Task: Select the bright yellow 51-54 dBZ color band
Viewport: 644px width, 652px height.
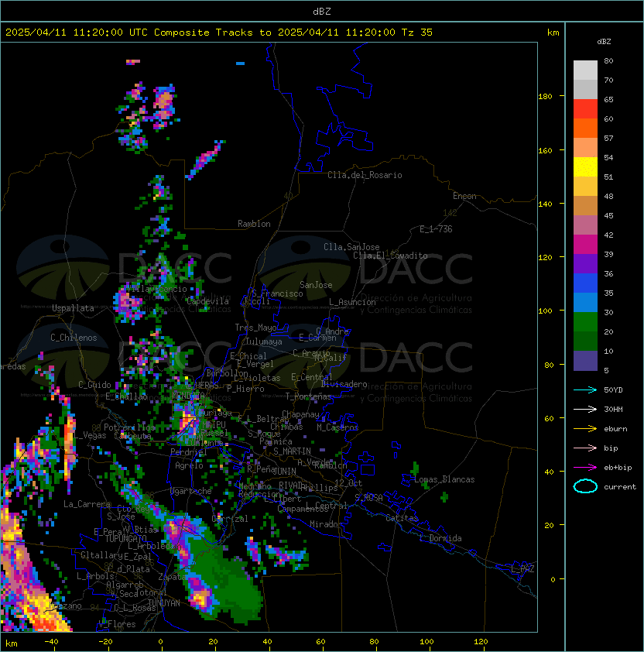Action: click(x=585, y=167)
